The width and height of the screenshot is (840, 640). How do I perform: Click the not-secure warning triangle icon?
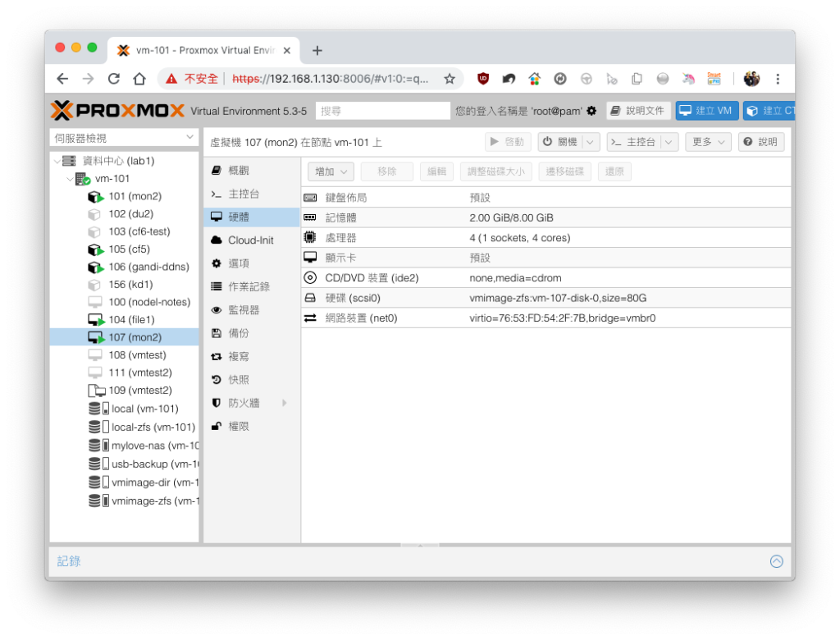pyautogui.click(x=171, y=79)
